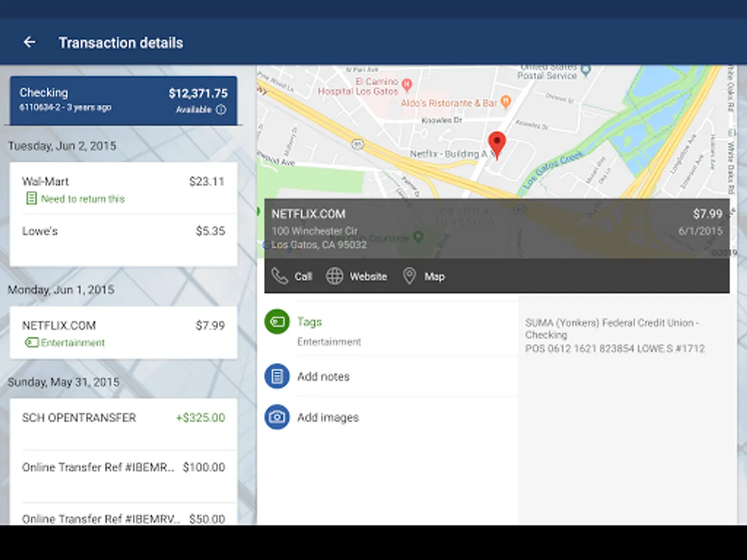Viewport: 747px width, 560px height.
Task: Open the Online Transfer $50.00 transaction
Action: pos(123,514)
